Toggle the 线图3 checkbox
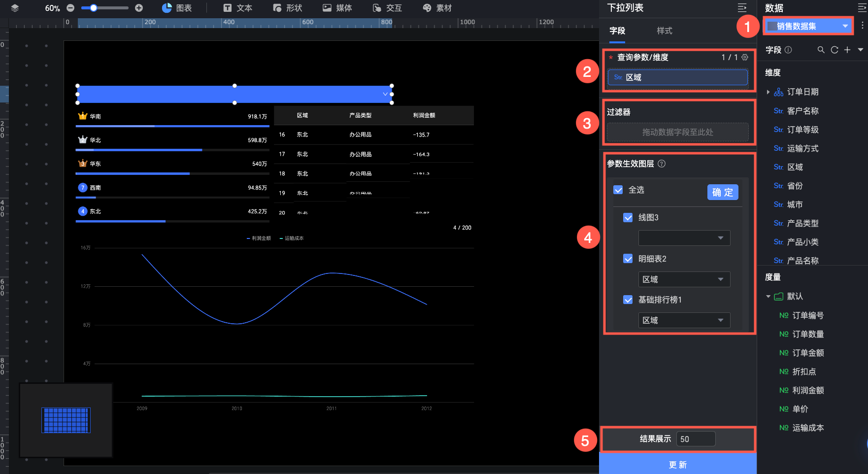The width and height of the screenshot is (868, 474). tap(628, 217)
